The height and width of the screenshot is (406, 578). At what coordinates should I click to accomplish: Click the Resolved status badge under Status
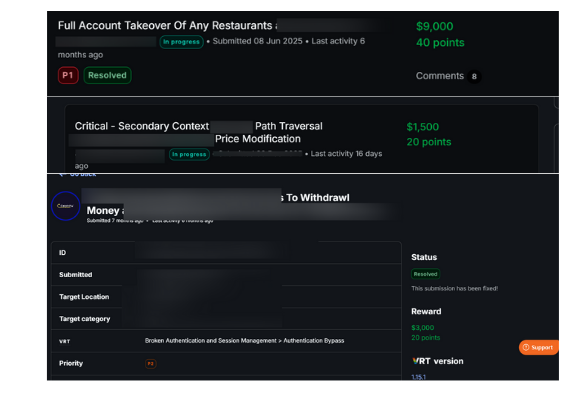(425, 274)
